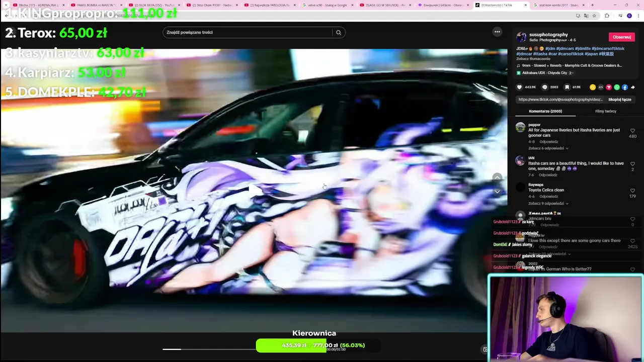Share to WhatsApp icon
Viewport: 644px width, 362px height.
(x=617, y=87)
